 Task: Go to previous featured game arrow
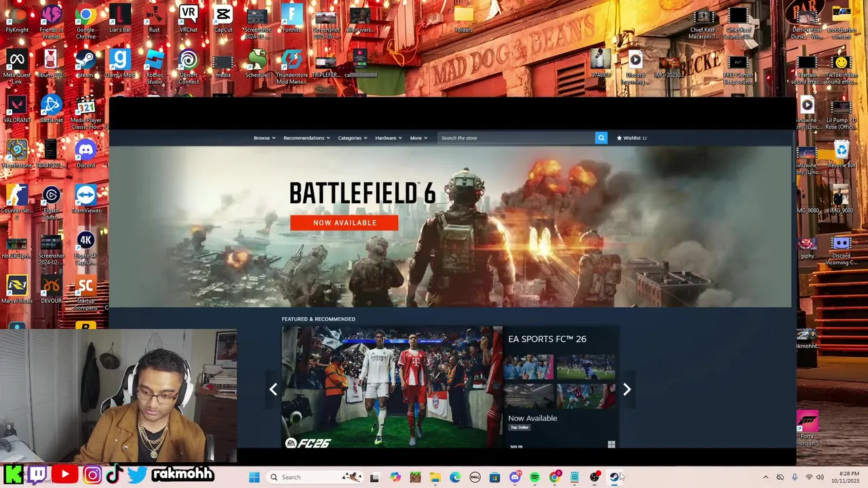[273, 389]
